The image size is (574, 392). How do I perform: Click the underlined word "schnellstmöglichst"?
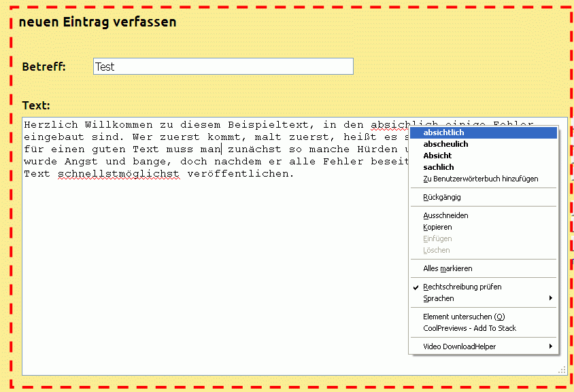pyautogui.click(x=118, y=173)
